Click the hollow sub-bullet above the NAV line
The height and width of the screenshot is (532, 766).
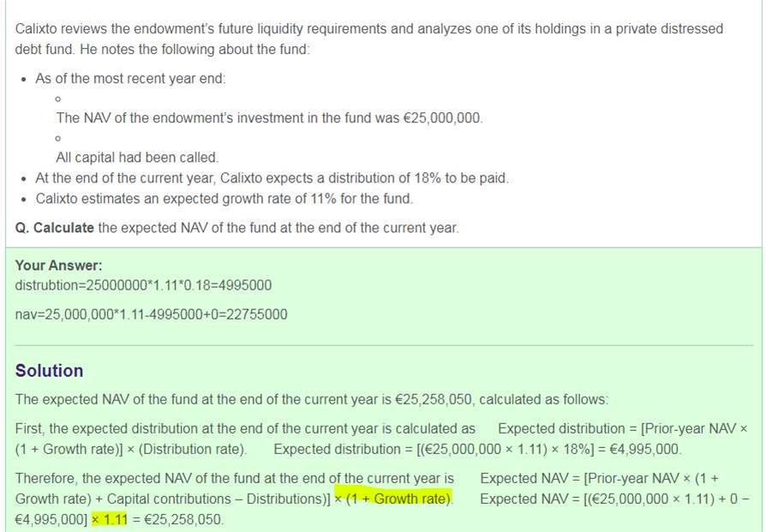tap(57, 99)
